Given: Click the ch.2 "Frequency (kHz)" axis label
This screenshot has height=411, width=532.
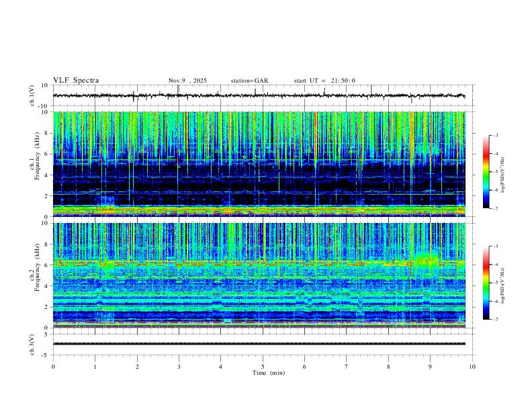Looking at the screenshot, I should click(x=38, y=267).
